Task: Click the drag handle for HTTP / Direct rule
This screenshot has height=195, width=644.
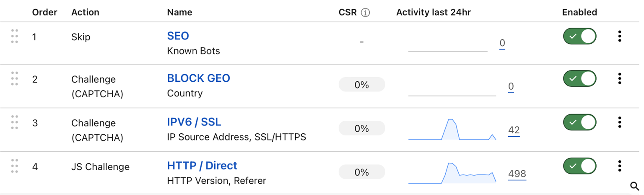Action: (15, 166)
